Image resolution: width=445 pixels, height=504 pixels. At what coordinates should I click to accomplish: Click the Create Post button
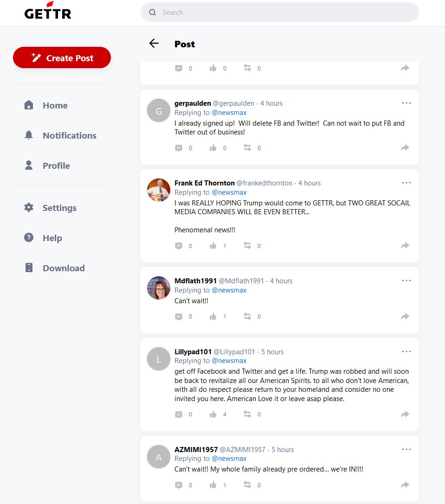click(x=62, y=57)
